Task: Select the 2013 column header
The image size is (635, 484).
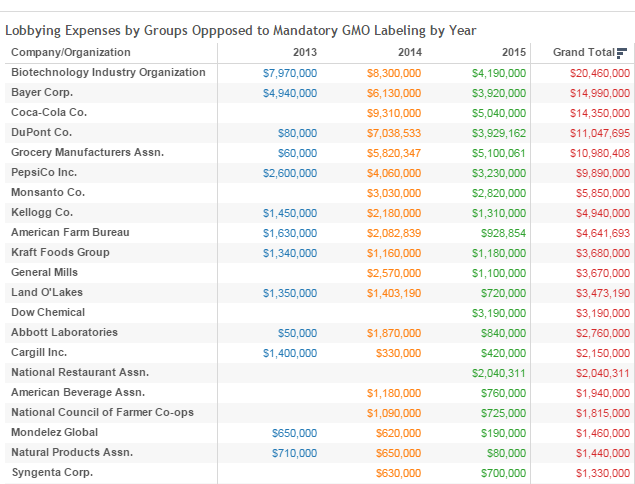Action: 306,52
